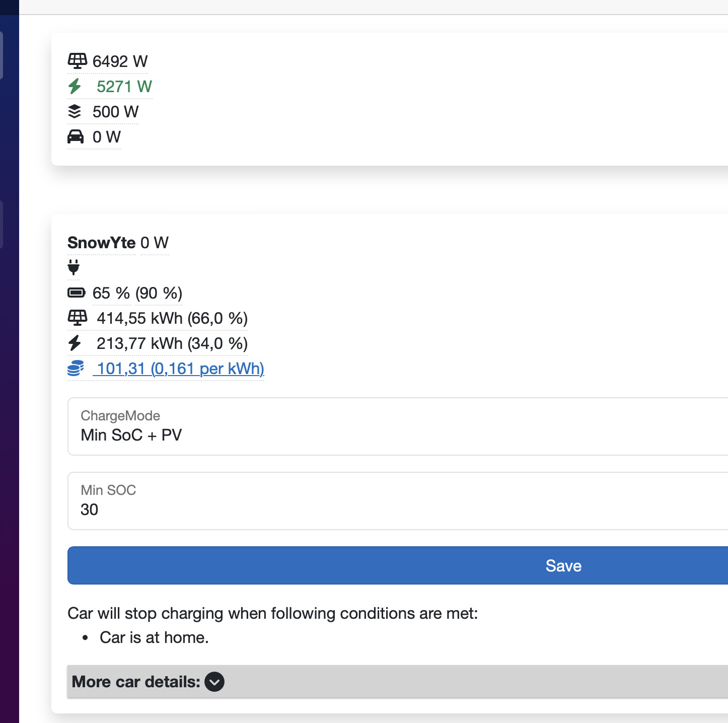Viewport: 728px width, 723px height.
Task: Click the green lightning bolt grid icon
Action: [x=75, y=86]
